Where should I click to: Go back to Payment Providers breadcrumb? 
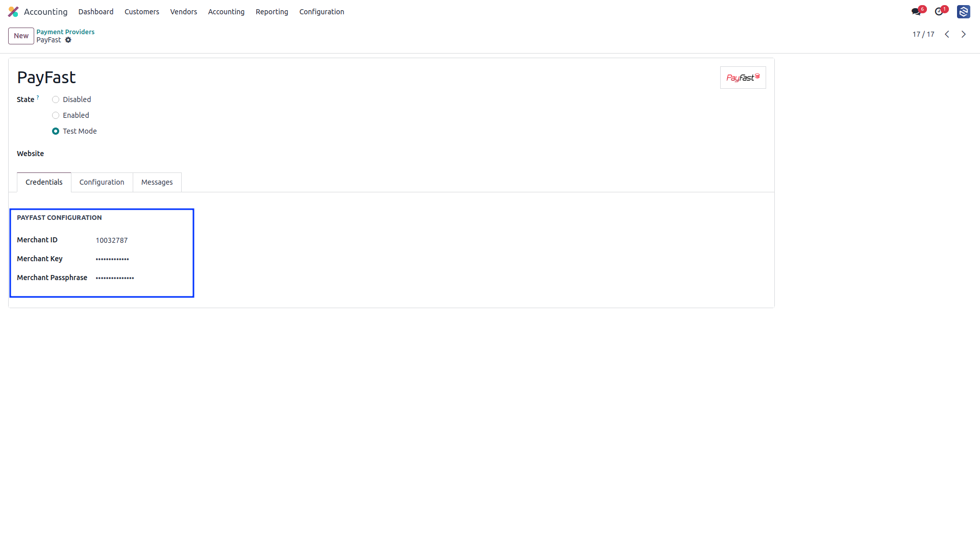click(65, 32)
